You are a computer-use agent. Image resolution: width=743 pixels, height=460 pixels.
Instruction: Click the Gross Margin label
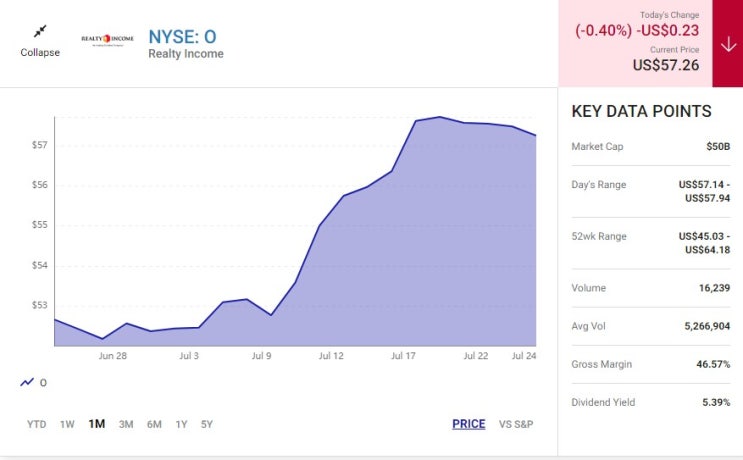pos(601,364)
